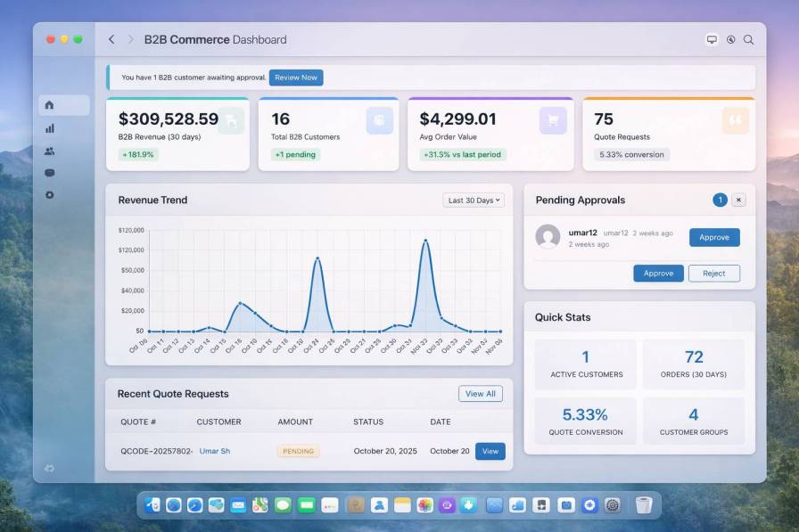Open the Customers section from the sidebar

(49, 151)
